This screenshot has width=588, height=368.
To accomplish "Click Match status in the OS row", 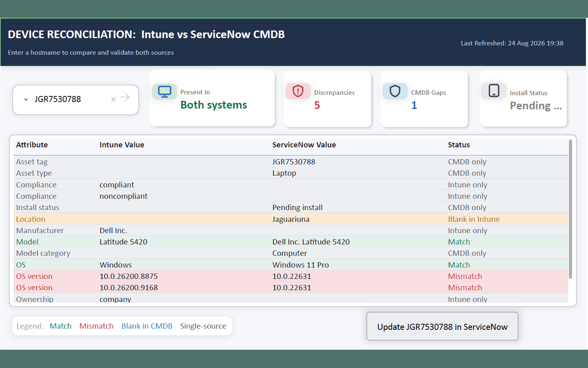I will (x=459, y=265).
